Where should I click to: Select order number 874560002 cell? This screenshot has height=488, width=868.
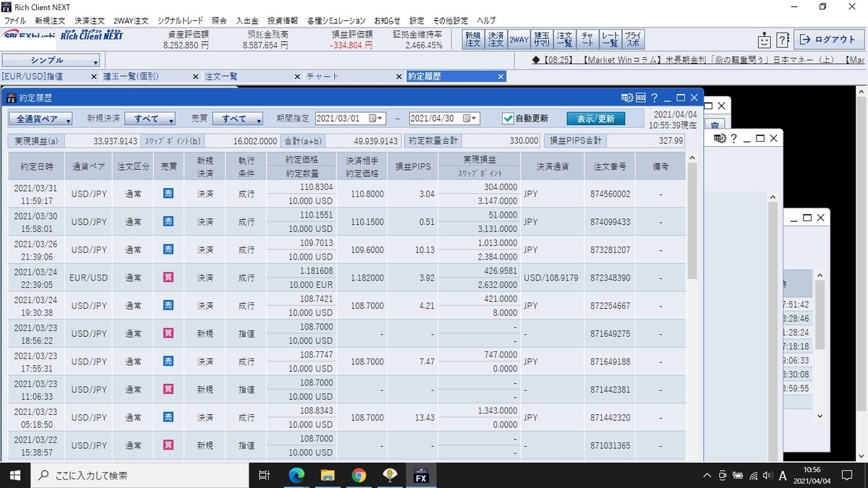coord(610,194)
